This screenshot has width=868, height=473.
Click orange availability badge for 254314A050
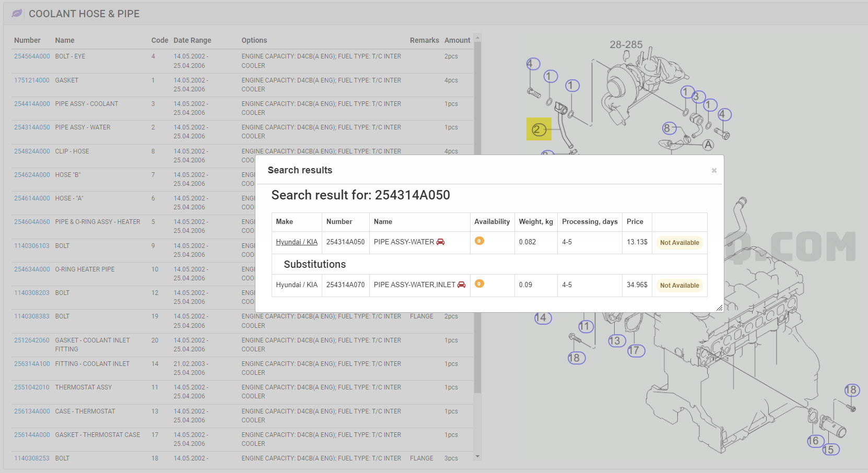pos(479,241)
